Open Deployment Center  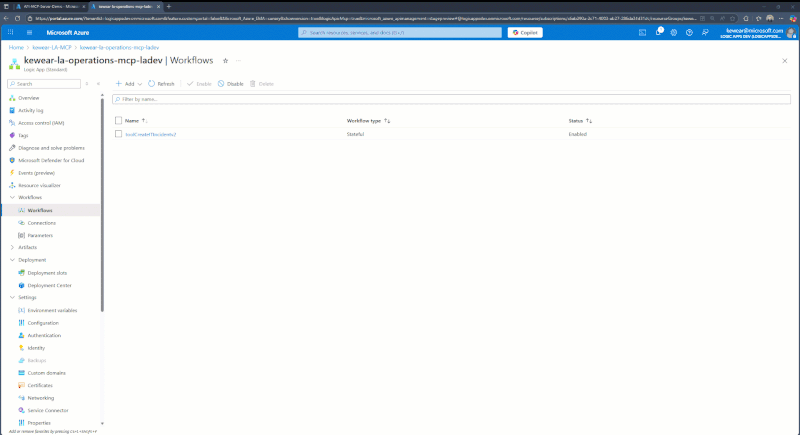click(x=49, y=286)
